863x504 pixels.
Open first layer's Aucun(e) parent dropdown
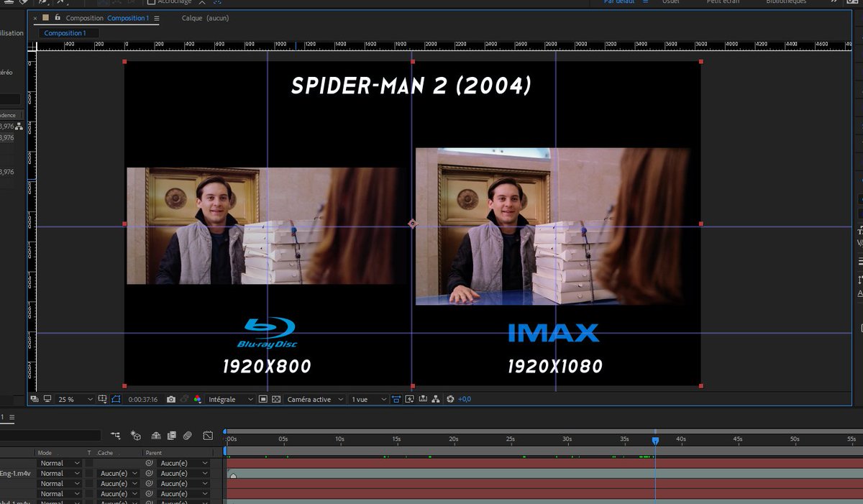point(184,464)
